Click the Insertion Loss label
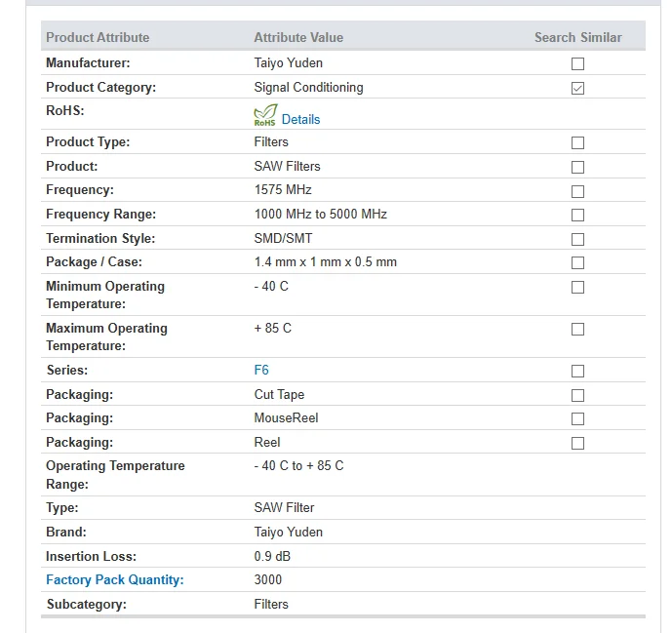 pyautogui.click(x=91, y=556)
